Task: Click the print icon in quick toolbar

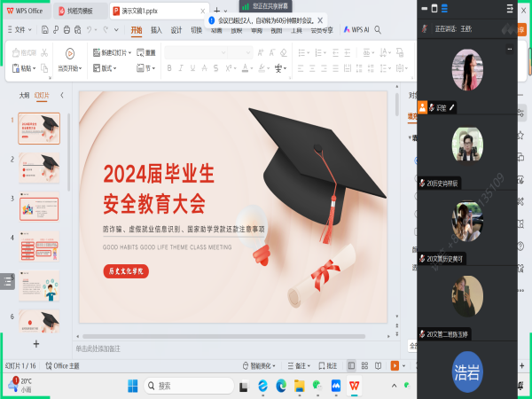Action: (x=66, y=30)
